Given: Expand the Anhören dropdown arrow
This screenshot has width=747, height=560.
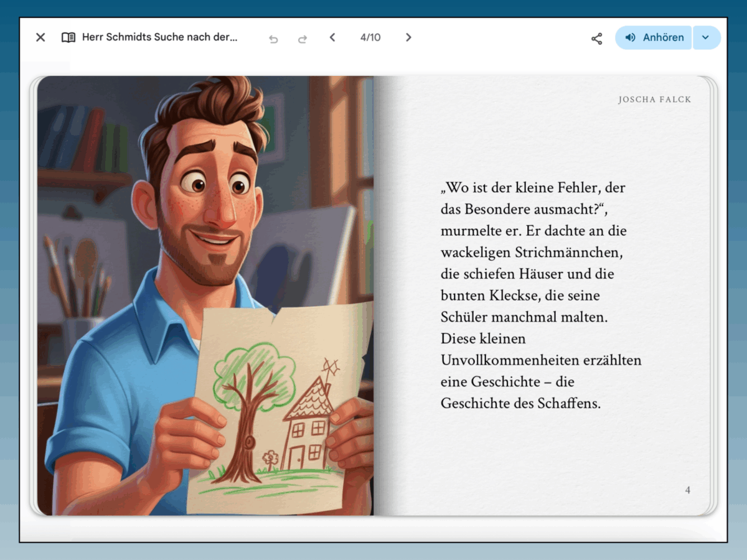Looking at the screenshot, I should [x=706, y=37].
